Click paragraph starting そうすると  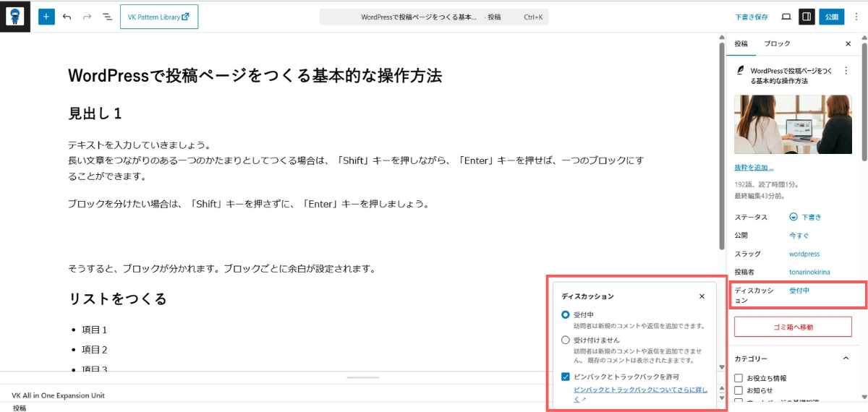pos(222,269)
